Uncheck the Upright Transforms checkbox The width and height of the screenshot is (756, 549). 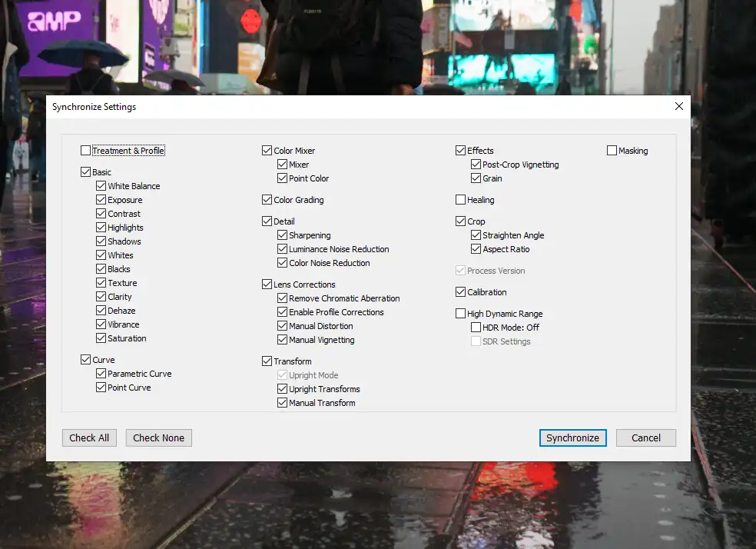[283, 389]
